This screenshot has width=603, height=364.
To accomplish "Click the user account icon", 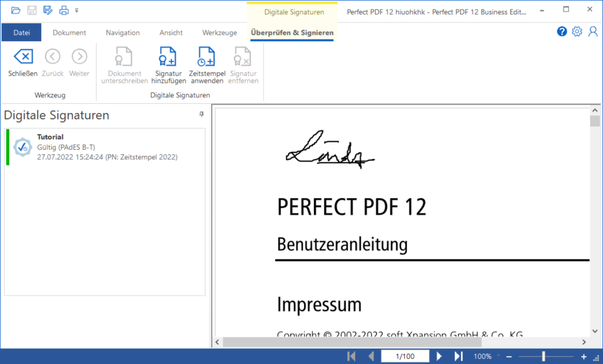I will coord(593,32).
